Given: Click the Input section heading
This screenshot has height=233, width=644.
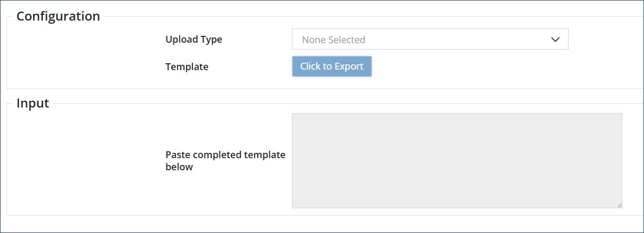Looking at the screenshot, I should [x=33, y=103].
